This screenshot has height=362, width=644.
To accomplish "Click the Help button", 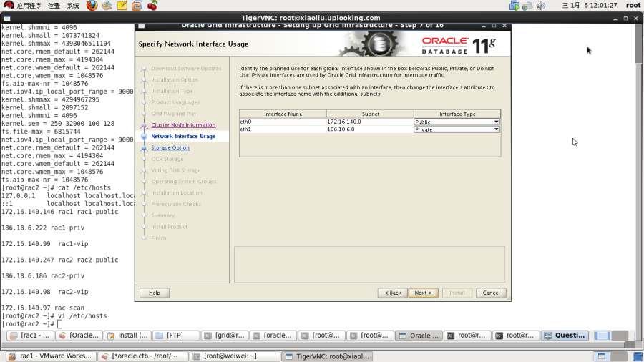I will (155, 293).
